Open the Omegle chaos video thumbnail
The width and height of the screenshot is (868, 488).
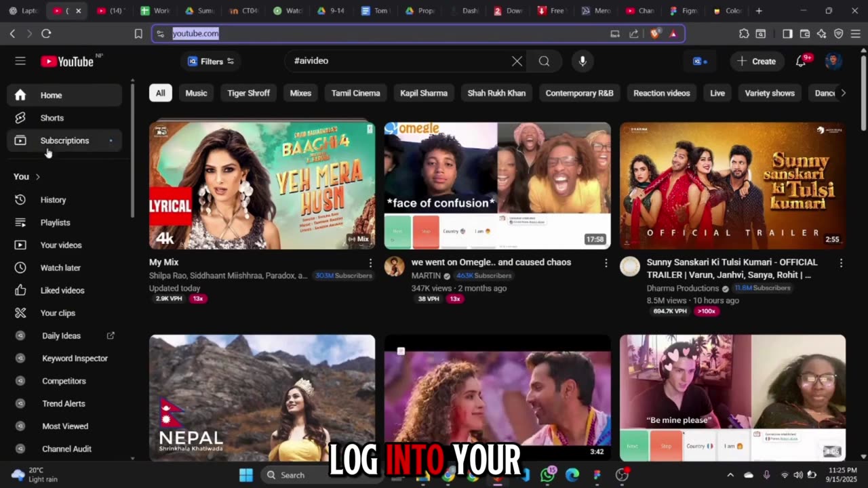pos(497,186)
